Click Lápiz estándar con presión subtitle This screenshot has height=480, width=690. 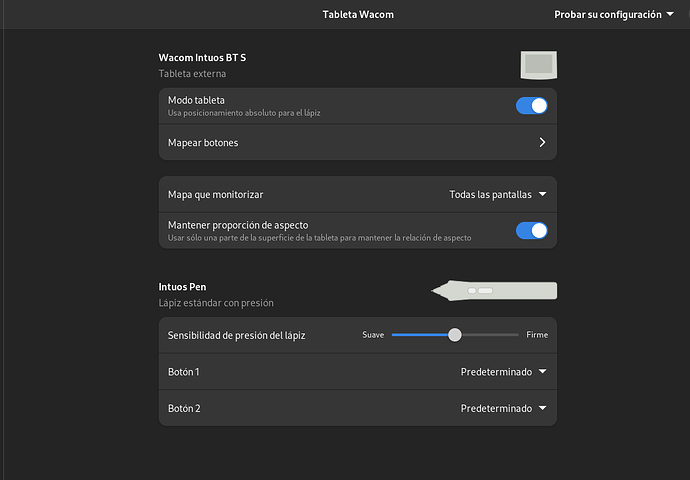click(x=216, y=303)
